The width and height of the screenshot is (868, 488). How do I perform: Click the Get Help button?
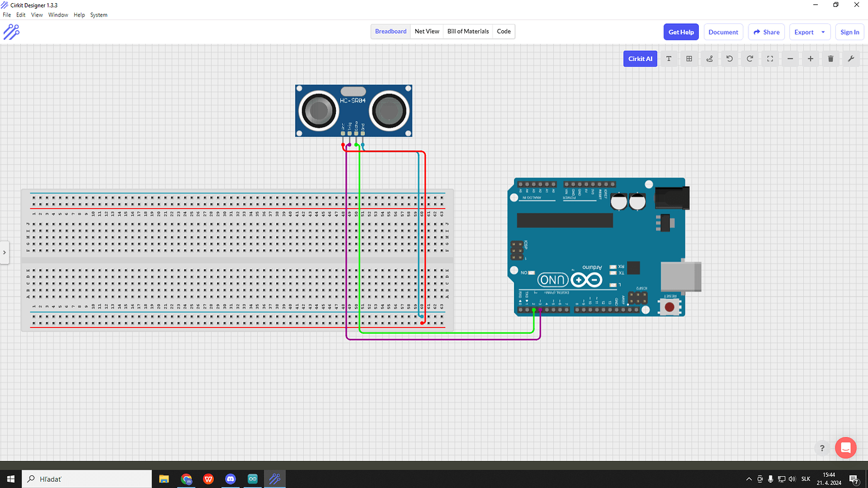tap(681, 31)
